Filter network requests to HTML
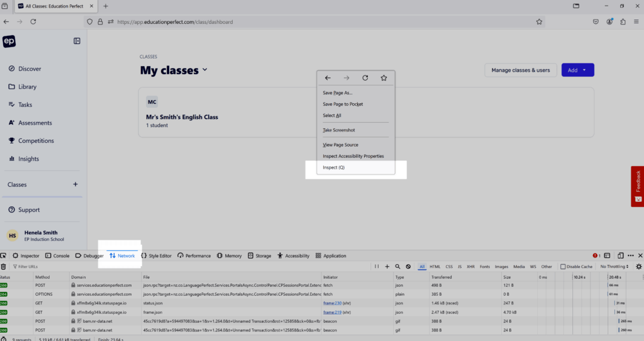The height and width of the screenshot is (341, 644). [435, 267]
